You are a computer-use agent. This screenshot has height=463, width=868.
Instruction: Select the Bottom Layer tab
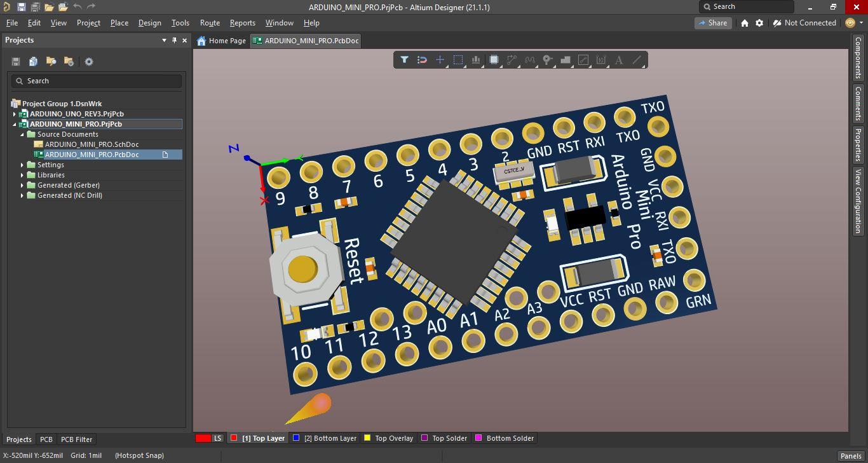(325, 438)
